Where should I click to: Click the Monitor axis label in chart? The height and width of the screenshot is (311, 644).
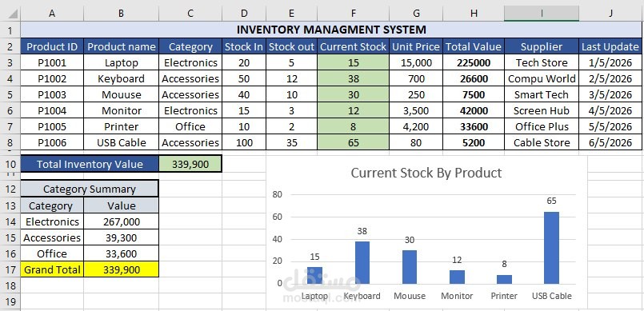[x=457, y=296]
